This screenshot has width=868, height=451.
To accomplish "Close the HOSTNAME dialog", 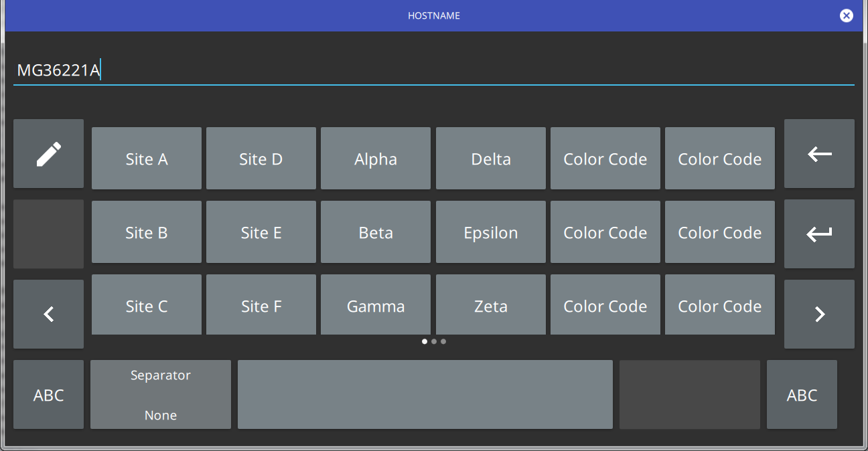I will pos(847,15).
